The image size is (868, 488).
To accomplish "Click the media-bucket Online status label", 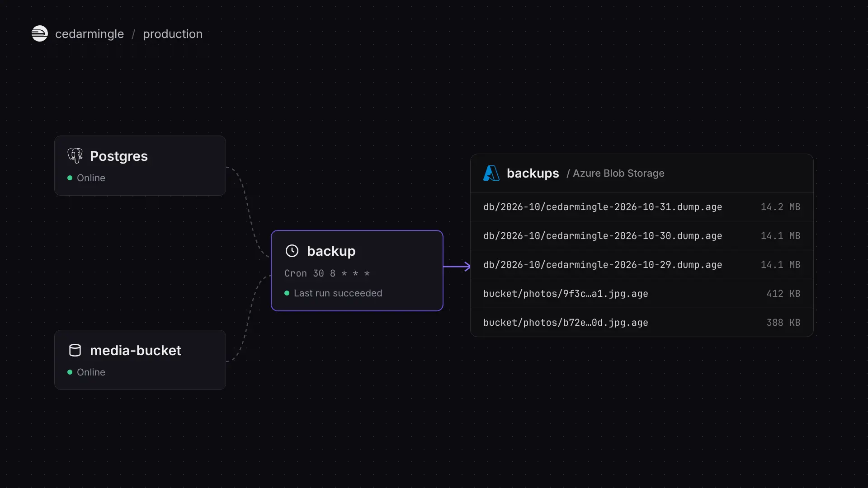I will coord(91,372).
